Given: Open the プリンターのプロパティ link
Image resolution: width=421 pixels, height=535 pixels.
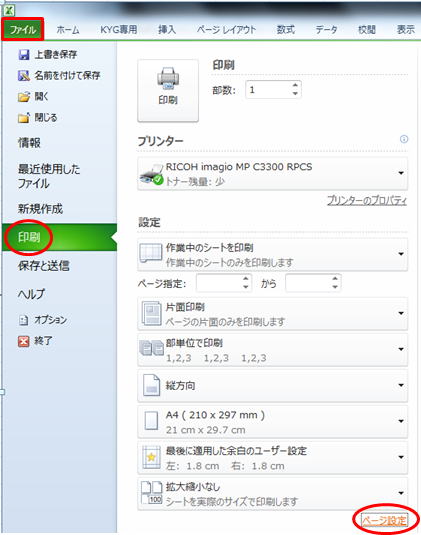Looking at the screenshot, I should [367, 200].
